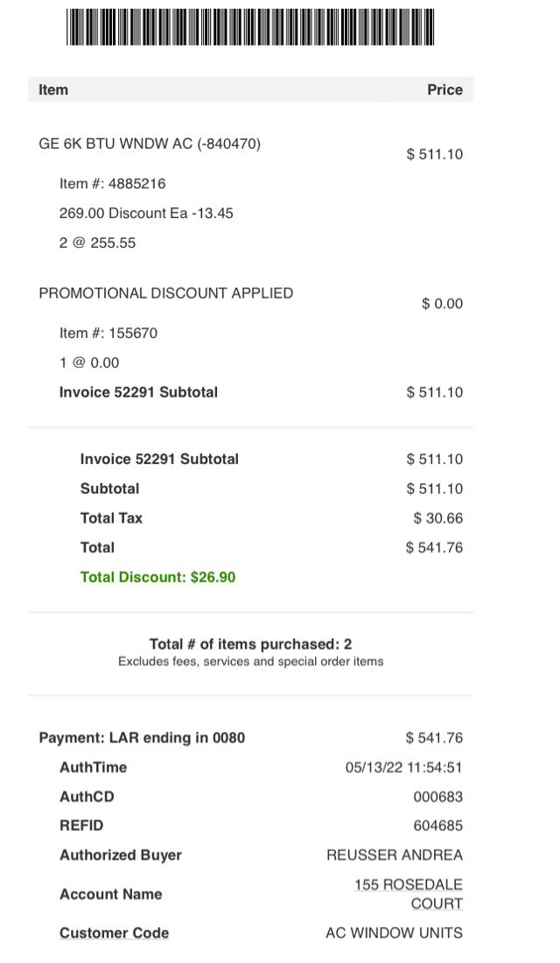
Task: Click the Price column header
Action: (444, 89)
